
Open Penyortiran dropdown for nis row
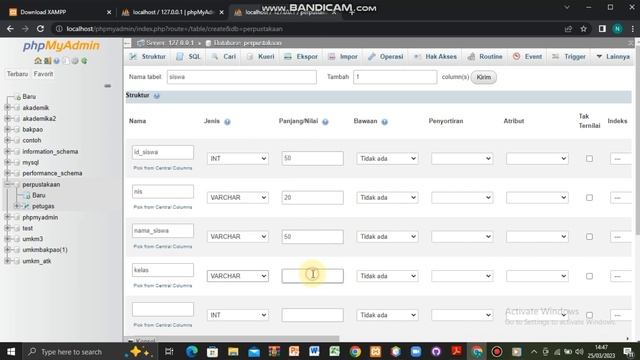[x=462, y=198]
